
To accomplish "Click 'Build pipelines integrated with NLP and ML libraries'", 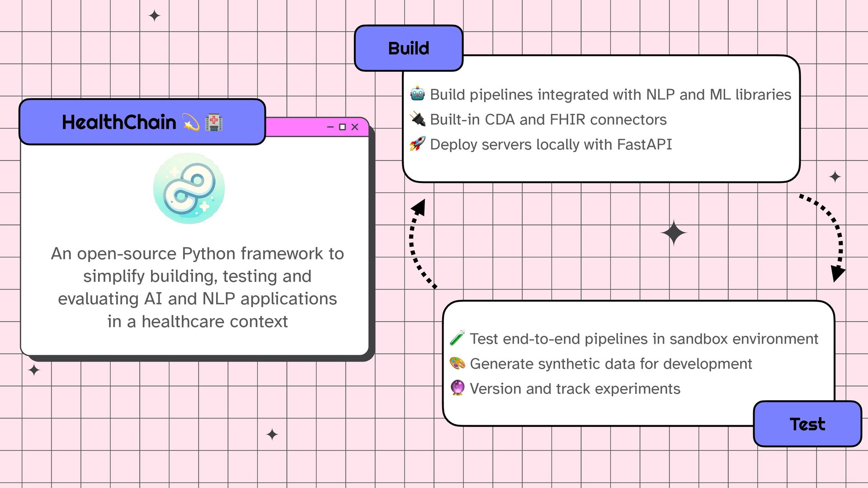I will point(610,94).
